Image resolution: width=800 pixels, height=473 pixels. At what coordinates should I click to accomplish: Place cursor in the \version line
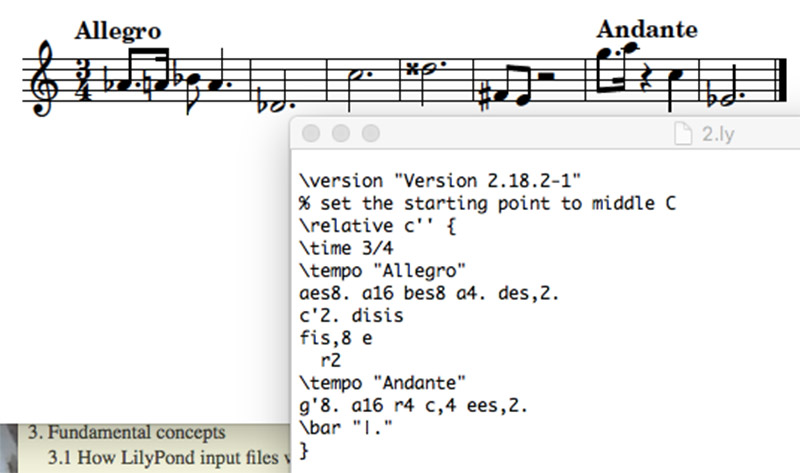tap(440, 181)
